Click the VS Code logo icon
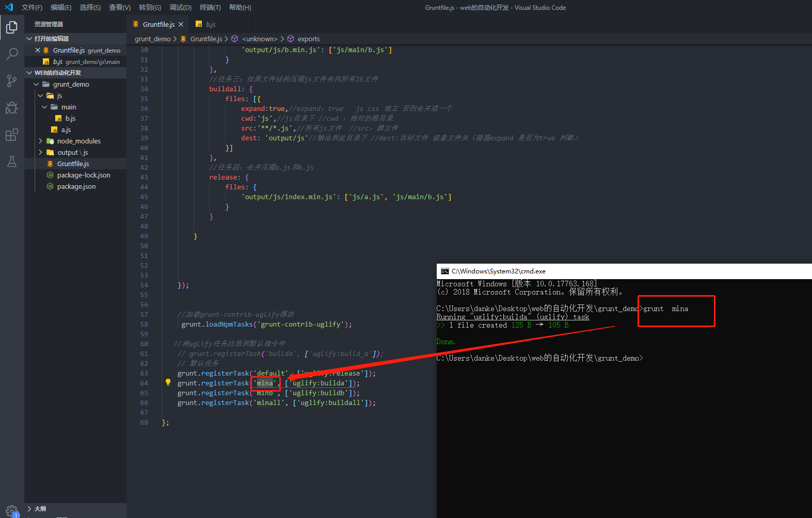The height and width of the screenshot is (518, 812). pos(9,7)
